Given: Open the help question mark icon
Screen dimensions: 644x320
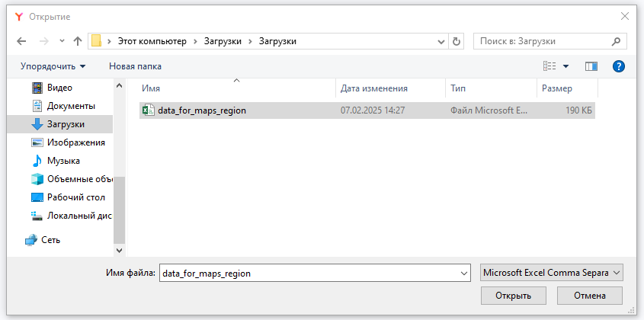Looking at the screenshot, I should point(619,66).
